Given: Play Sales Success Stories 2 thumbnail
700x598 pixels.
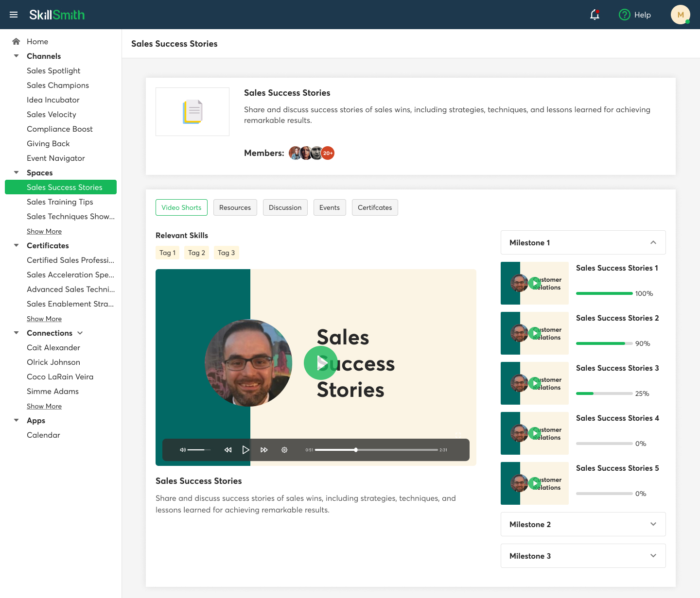Looking at the screenshot, I should tap(535, 333).
